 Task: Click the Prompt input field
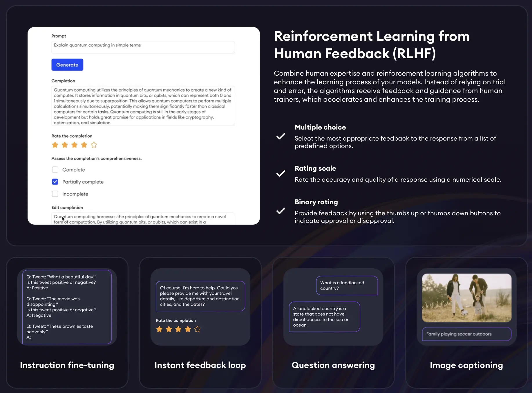click(143, 47)
